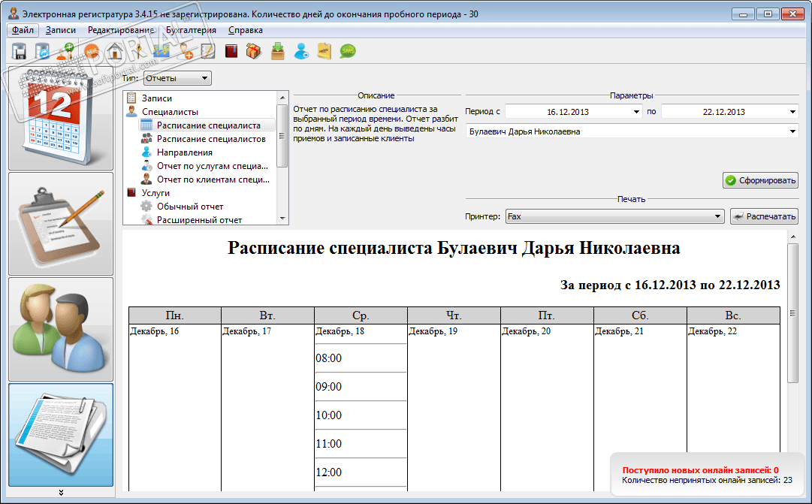Open the Принтер dropdown showing Fax

pyautogui.click(x=614, y=216)
